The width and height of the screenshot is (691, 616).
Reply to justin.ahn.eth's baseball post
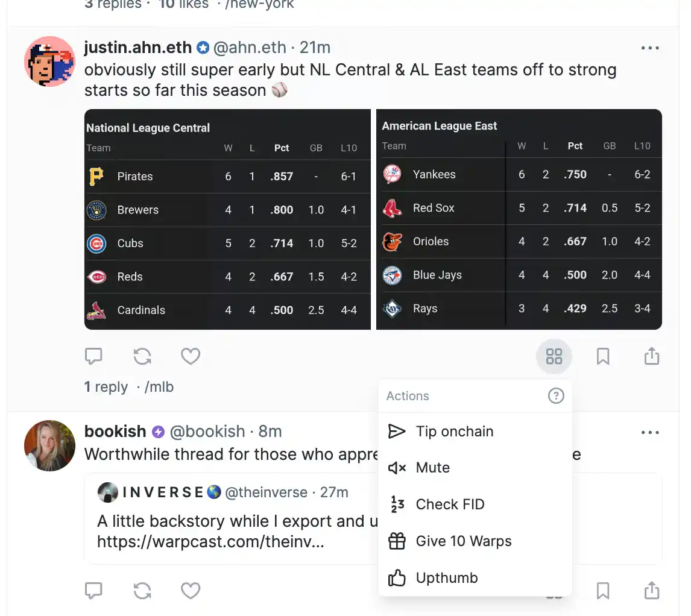(93, 357)
